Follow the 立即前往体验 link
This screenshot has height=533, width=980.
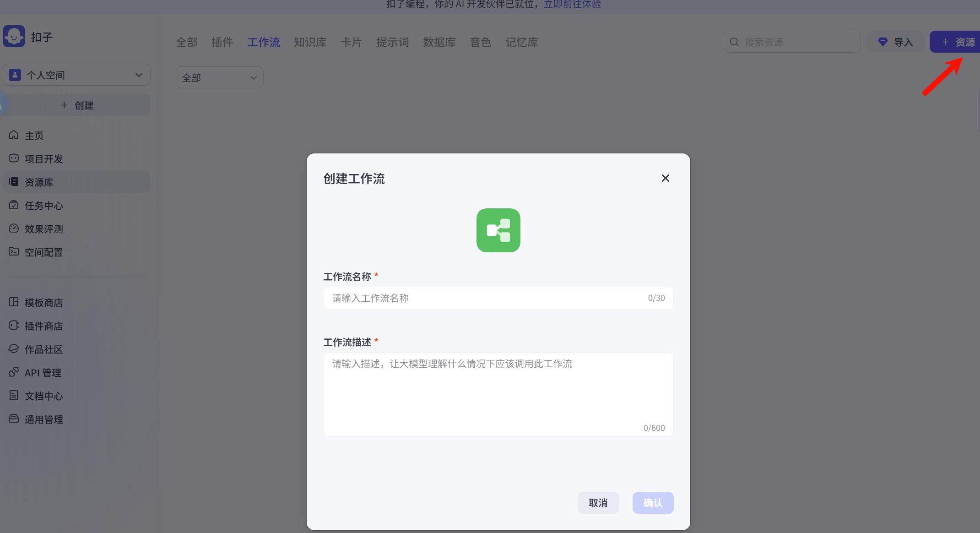tap(572, 5)
